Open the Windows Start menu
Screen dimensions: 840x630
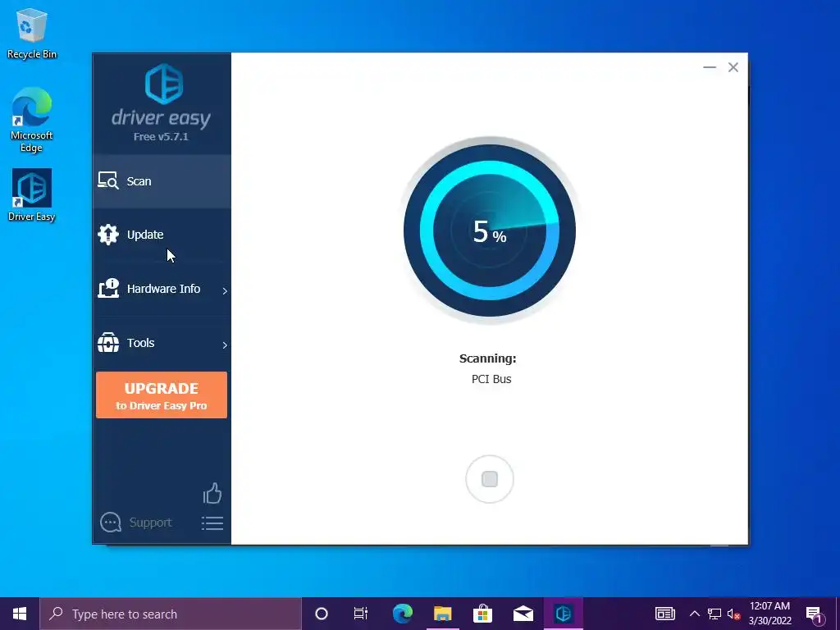pos(20,614)
